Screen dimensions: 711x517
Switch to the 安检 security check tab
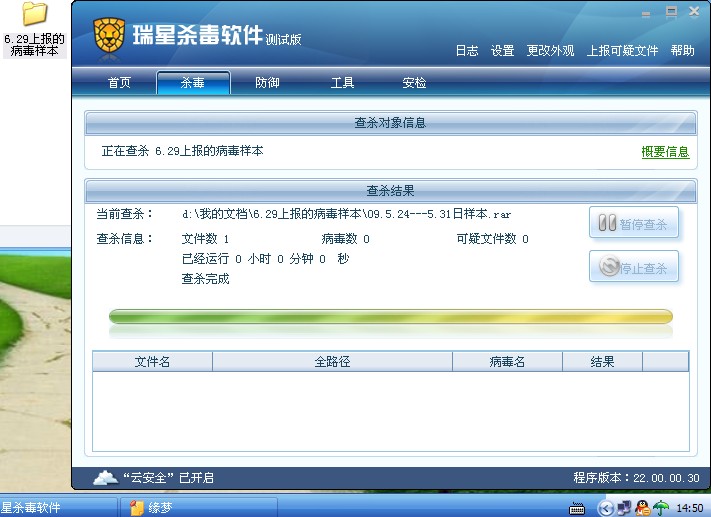pyautogui.click(x=414, y=83)
